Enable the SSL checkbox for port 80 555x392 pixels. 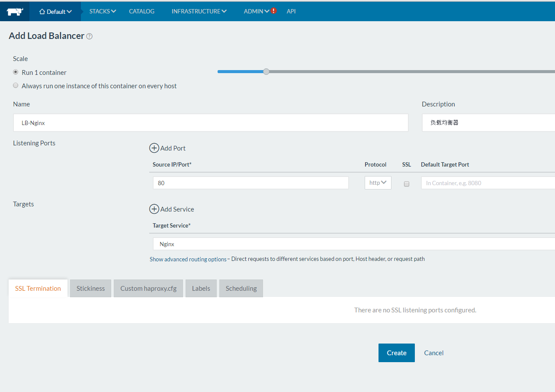point(407,183)
